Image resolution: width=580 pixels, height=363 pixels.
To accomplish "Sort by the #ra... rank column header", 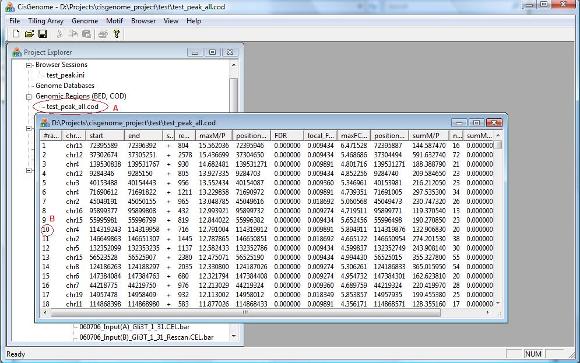I will pos(51,135).
